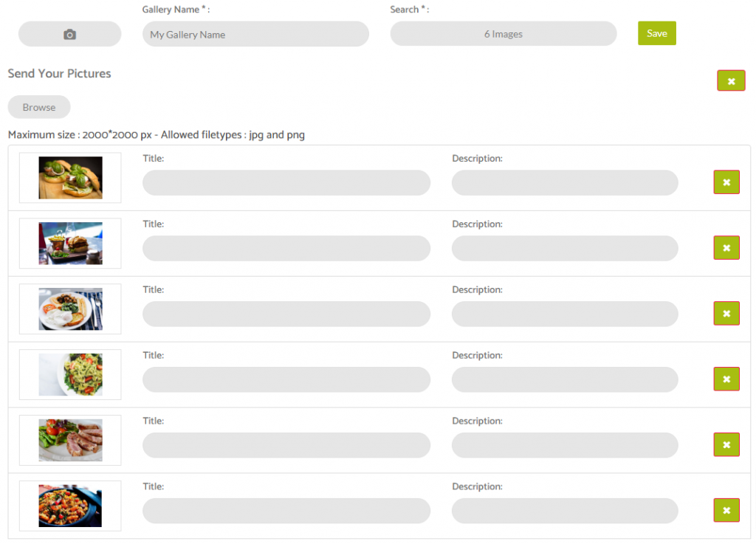The height and width of the screenshot is (544, 756).
Task: Remove the breakfast plate image row
Action: (726, 314)
